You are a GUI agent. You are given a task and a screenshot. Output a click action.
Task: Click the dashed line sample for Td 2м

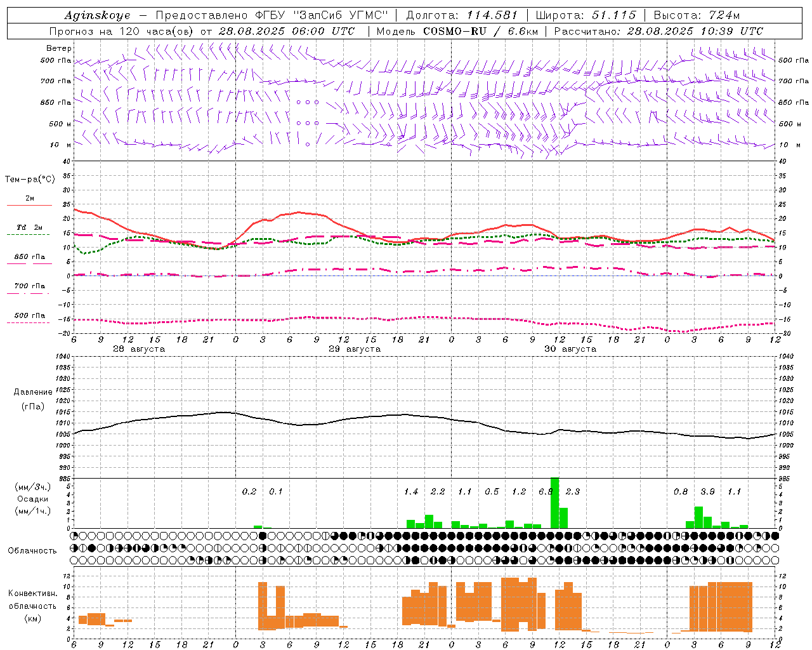[x=28, y=235]
